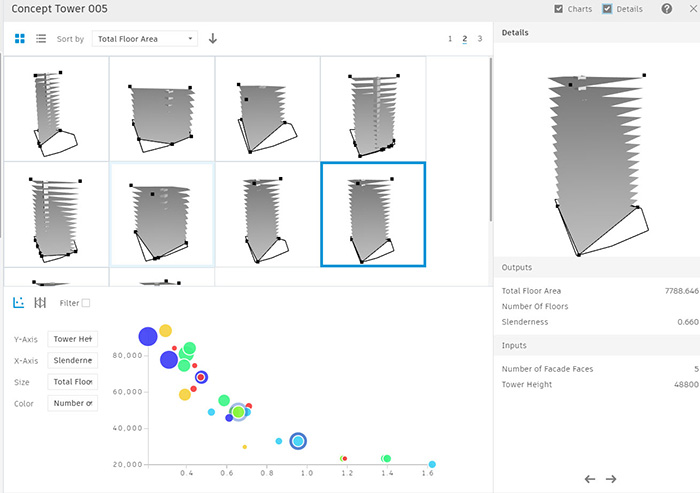
Task: Select the scatter plot chart icon
Action: (x=19, y=302)
